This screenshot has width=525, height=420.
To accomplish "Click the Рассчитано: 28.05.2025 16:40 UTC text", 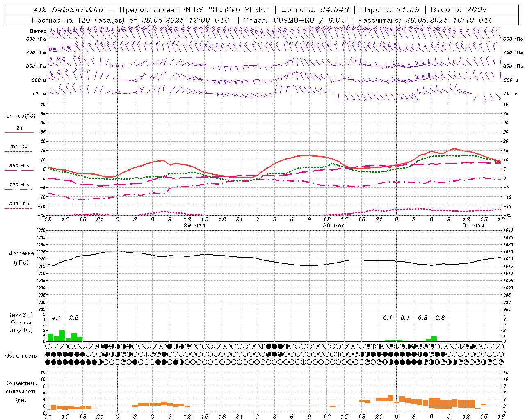I will click(x=426, y=20).
